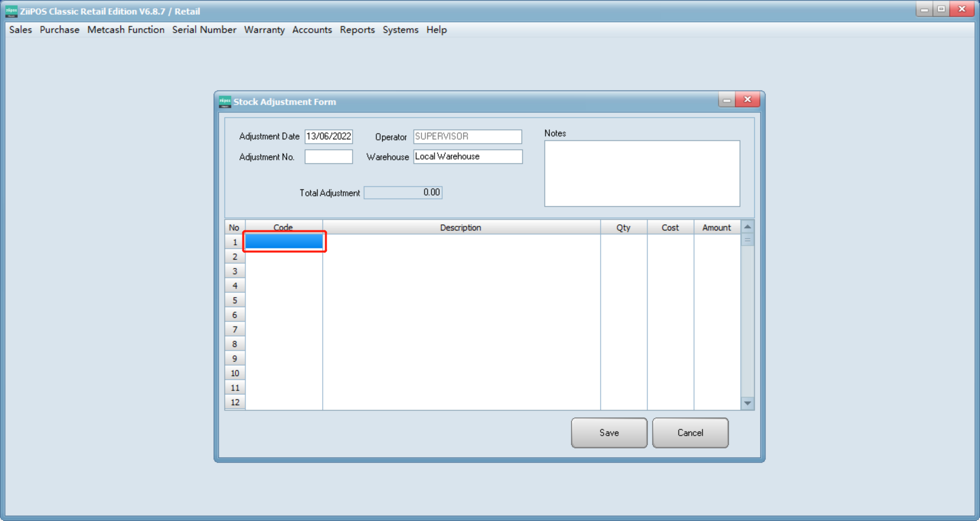
Task: Select the Code cell in row 1
Action: point(284,242)
